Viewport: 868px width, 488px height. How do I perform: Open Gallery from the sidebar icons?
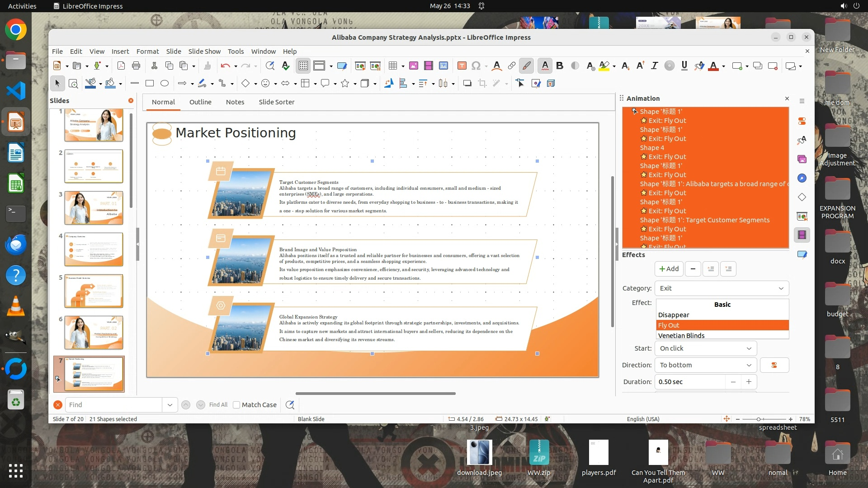click(x=802, y=159)
